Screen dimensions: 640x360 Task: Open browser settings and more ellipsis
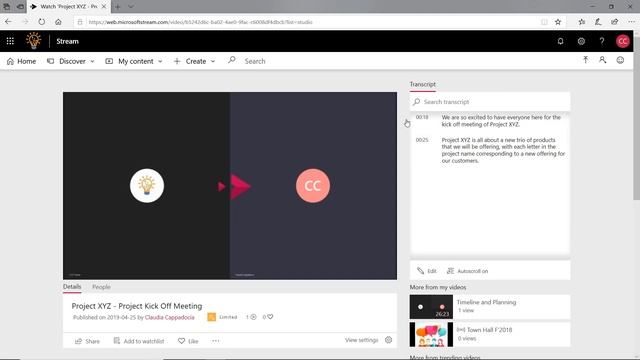click(631, 22)
